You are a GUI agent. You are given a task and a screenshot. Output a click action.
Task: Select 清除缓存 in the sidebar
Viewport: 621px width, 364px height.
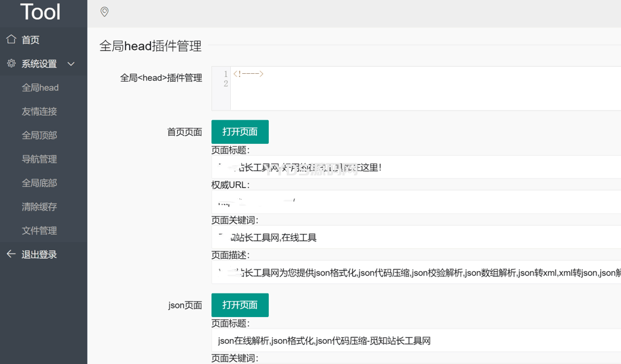point(39,206)
